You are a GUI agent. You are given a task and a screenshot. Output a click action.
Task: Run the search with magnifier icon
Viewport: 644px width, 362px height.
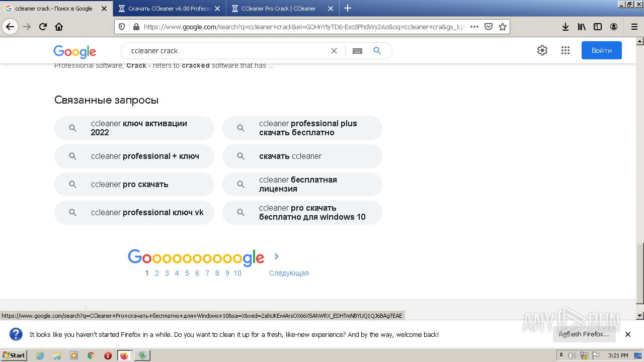tap(377, 51)
